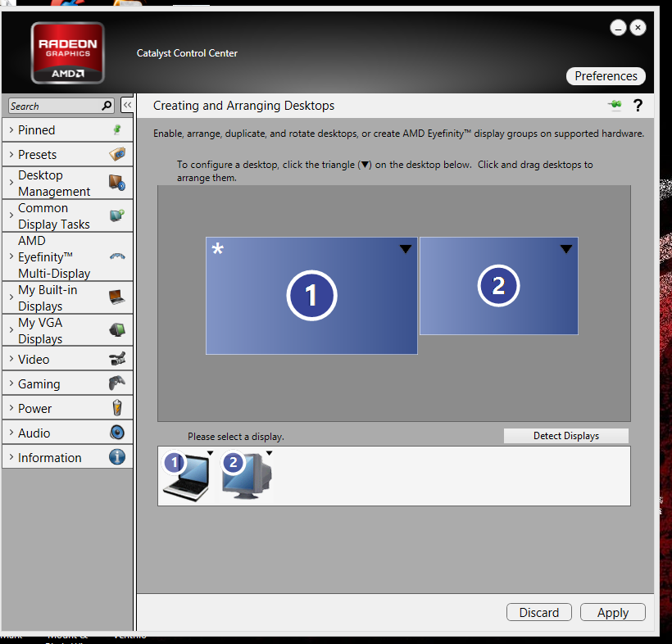
Task: Expand the Desktop Management chevron
Action: pos(11,183)
